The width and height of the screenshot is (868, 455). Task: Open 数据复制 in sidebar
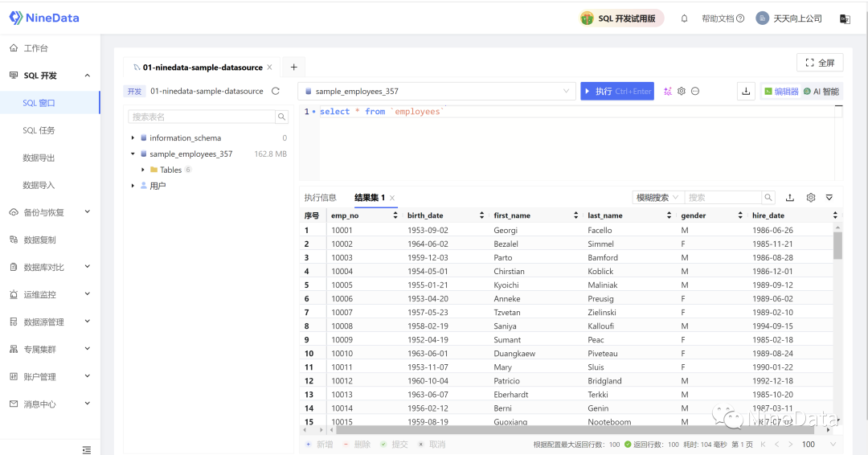click(40, 240)
